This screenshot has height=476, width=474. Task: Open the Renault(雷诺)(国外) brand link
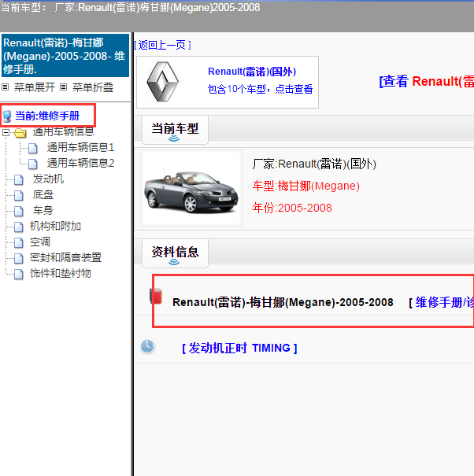coord(252,72)
